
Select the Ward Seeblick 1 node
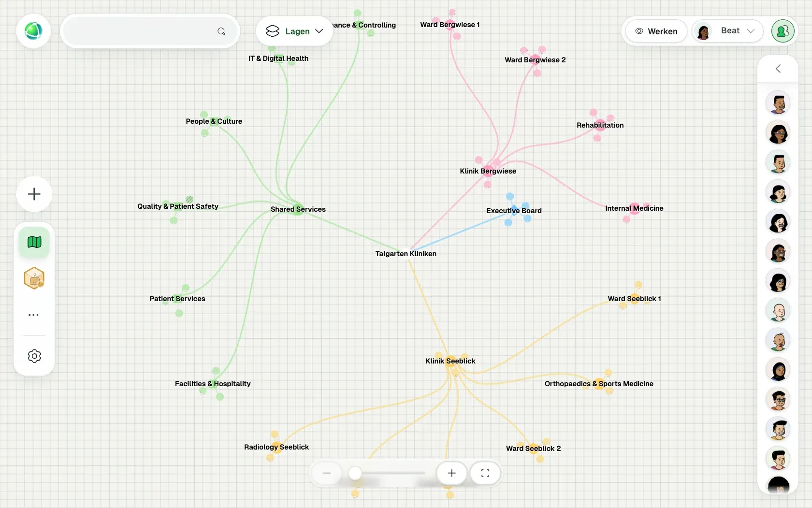coord(635,299)
